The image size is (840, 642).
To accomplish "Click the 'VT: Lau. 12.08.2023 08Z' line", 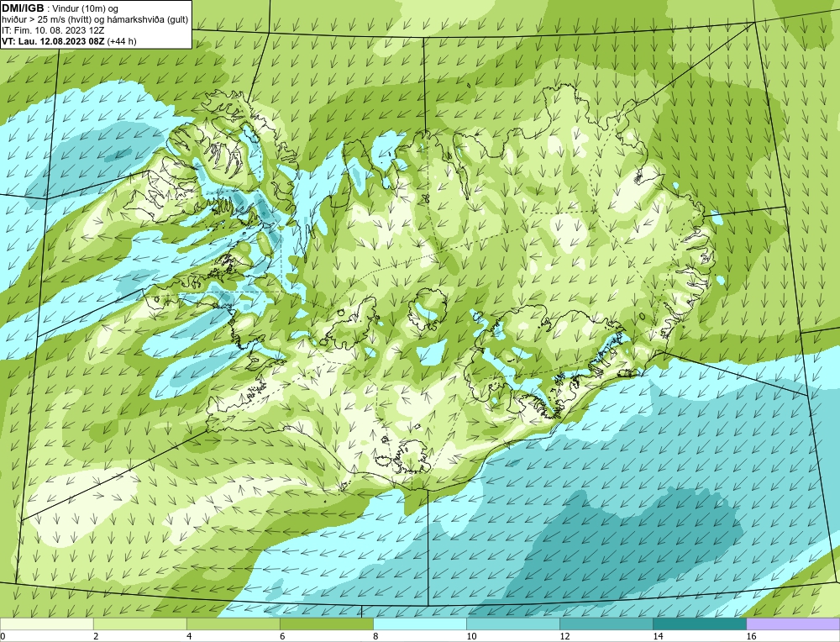I will pos(54,41).
